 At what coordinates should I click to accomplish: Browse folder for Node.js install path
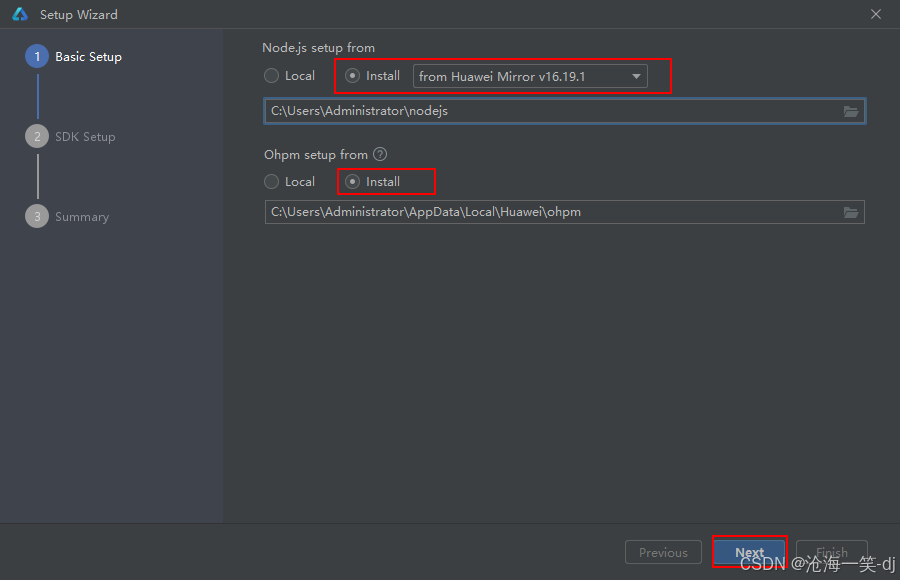click(x=851, y=111)
